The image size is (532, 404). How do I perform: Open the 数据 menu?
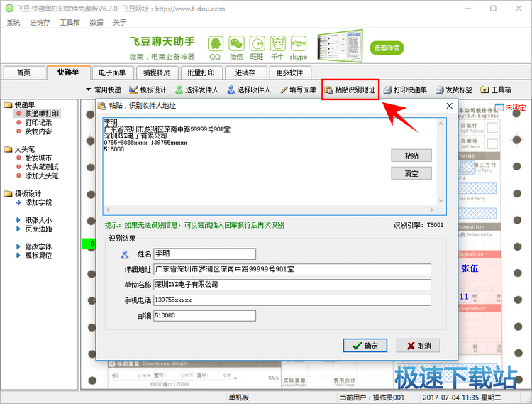(x=96, y=23)
